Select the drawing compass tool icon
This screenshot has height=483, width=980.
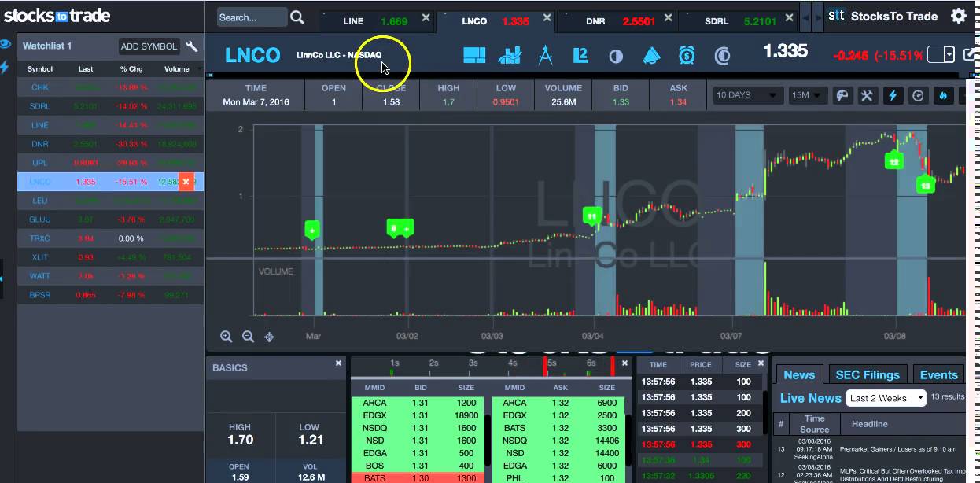[x=545, y=55]
